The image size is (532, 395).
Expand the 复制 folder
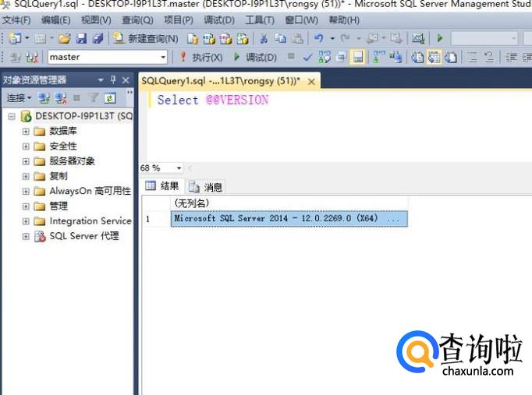point(26,177)
